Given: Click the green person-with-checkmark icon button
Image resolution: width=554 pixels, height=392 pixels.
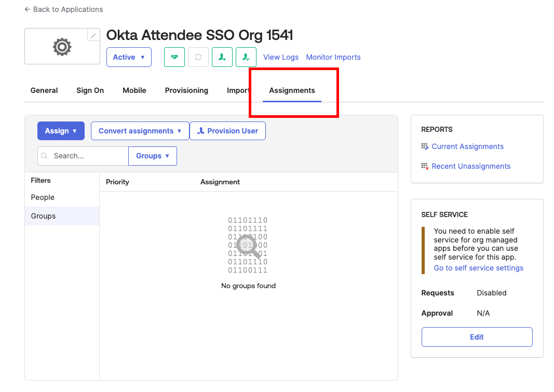Looking at the screenshot, I should 246,57.
